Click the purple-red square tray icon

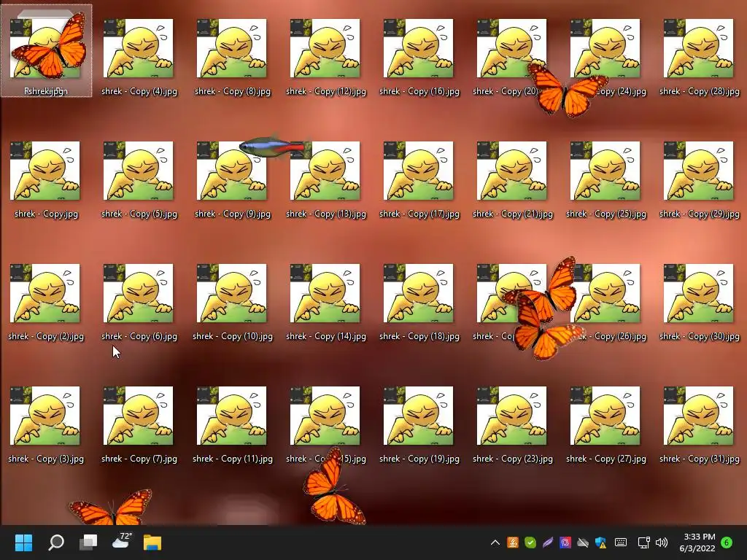565,542
